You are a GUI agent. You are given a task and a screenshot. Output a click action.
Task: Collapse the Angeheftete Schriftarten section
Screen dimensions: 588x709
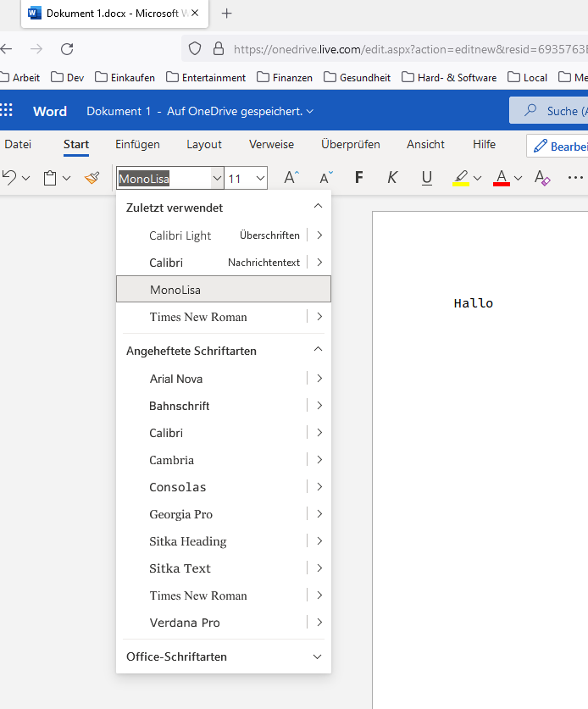318,349
